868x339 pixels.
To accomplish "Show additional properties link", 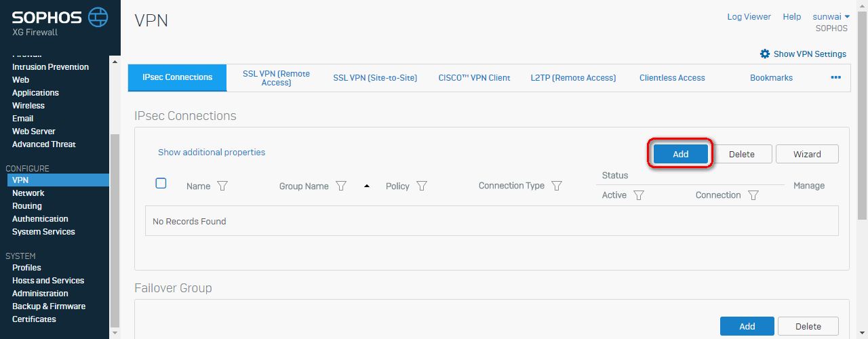I will (x=212, y=153).
